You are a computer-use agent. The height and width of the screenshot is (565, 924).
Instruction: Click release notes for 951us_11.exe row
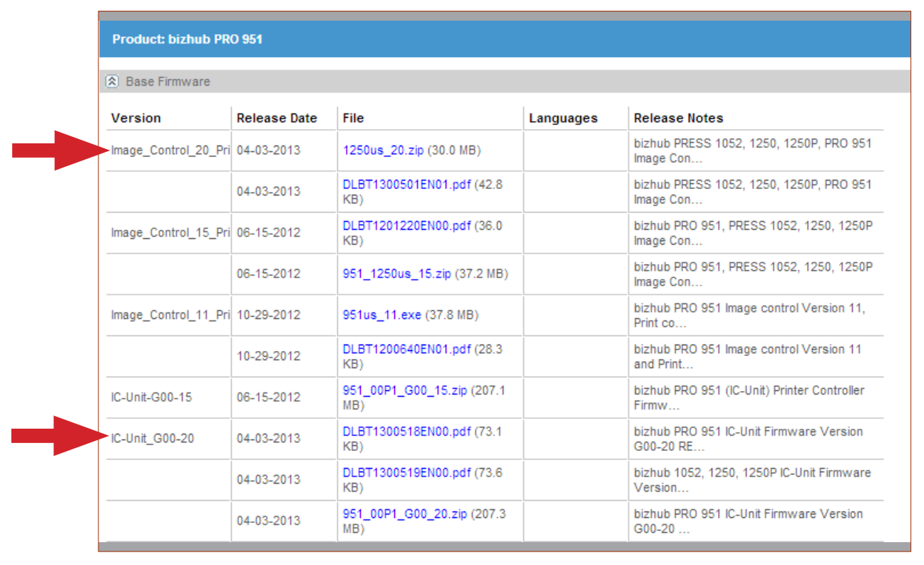click(x=749, y=315)
